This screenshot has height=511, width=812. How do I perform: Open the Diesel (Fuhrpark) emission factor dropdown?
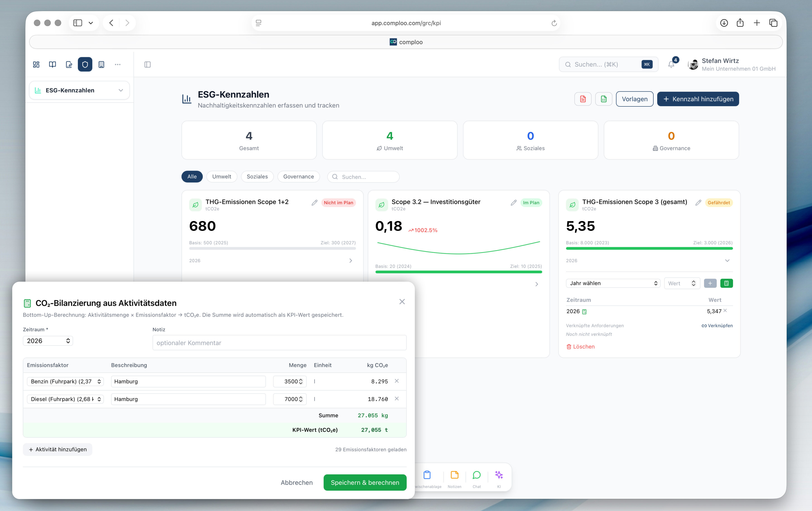[x=66, y=399]
